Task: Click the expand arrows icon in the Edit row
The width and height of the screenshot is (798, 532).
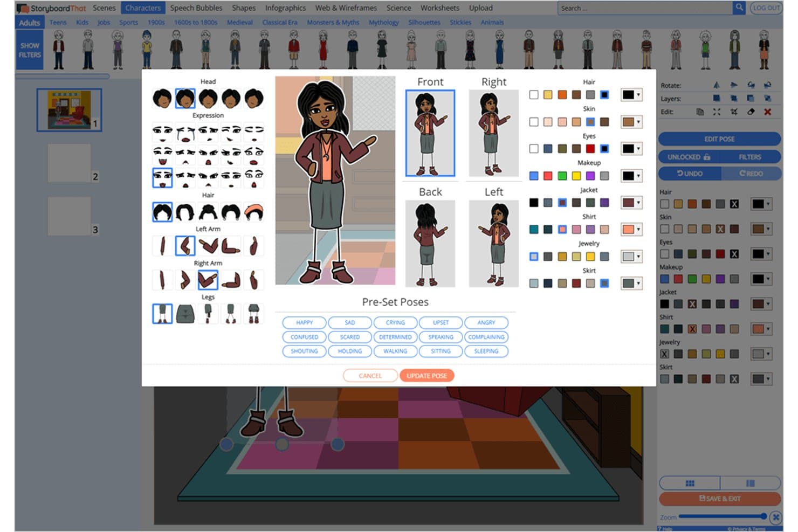Action: coord(717,112)
